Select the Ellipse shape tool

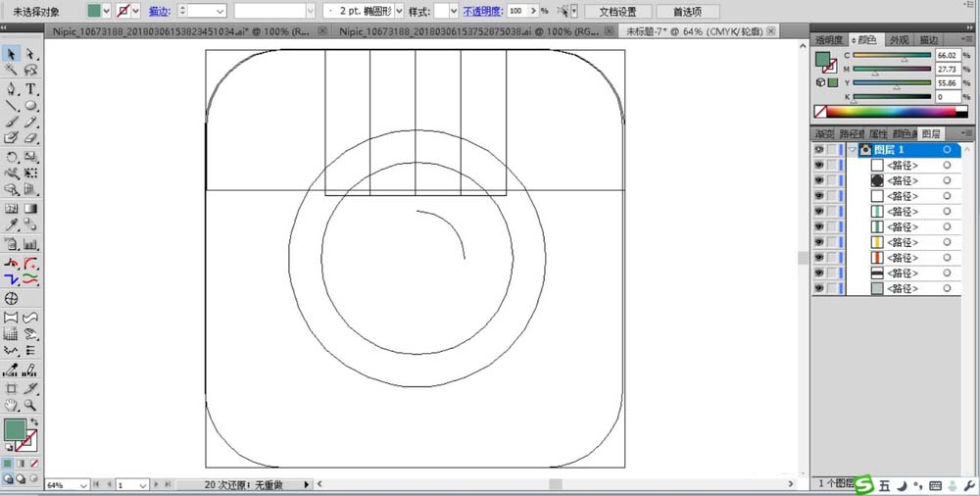(x=31, y=105)
